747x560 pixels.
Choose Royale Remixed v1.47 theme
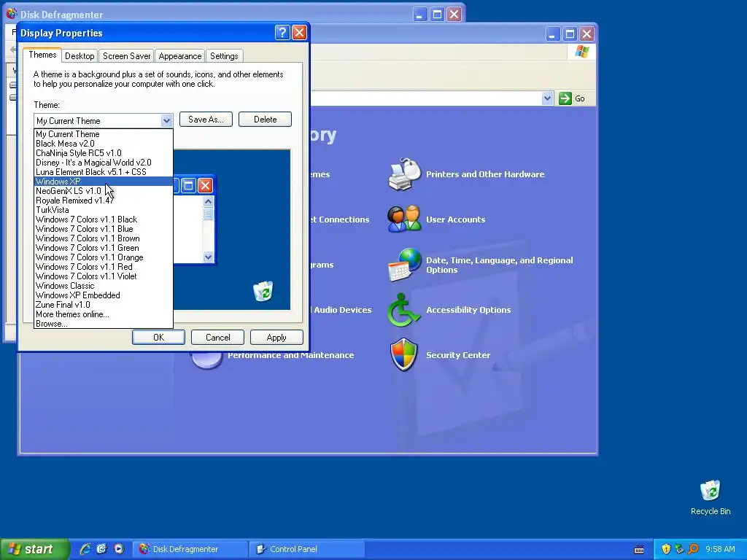104,201
